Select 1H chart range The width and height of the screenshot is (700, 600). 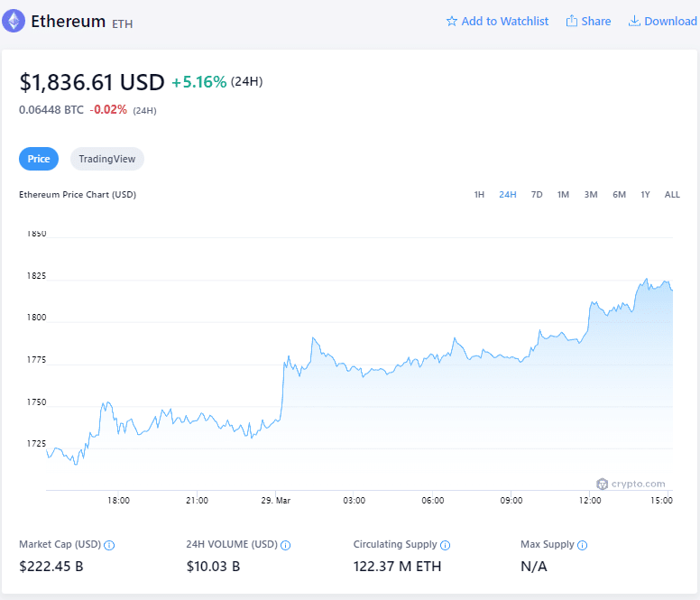(479, 195)
